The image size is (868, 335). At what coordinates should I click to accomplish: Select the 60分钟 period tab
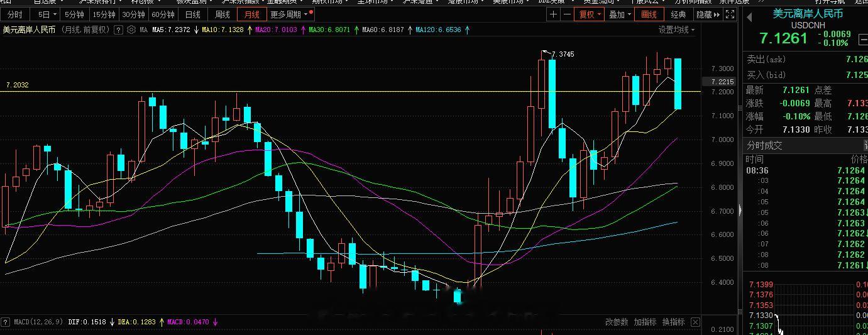[x=163, y=14]
